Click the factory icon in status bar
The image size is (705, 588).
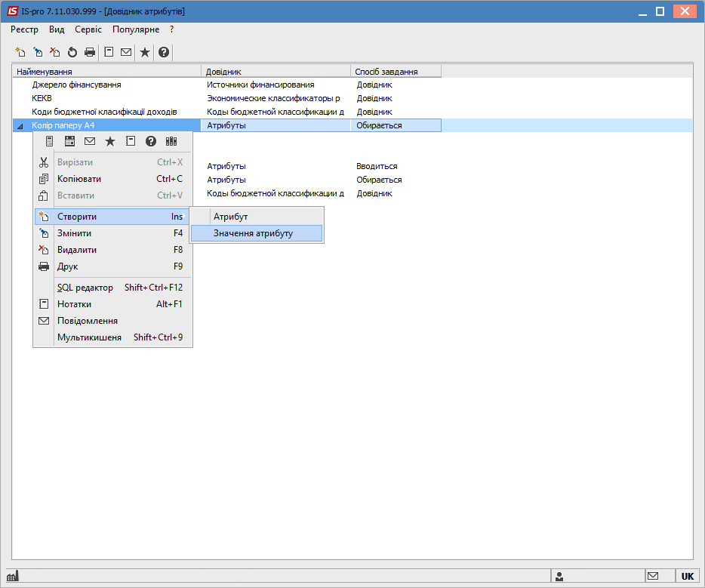point(13,575)
